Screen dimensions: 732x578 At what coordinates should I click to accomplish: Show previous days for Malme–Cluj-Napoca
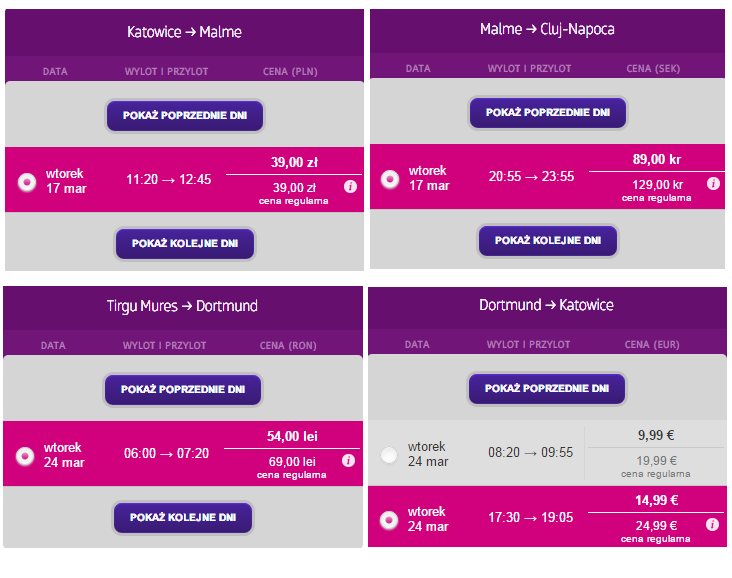[548, 113]
